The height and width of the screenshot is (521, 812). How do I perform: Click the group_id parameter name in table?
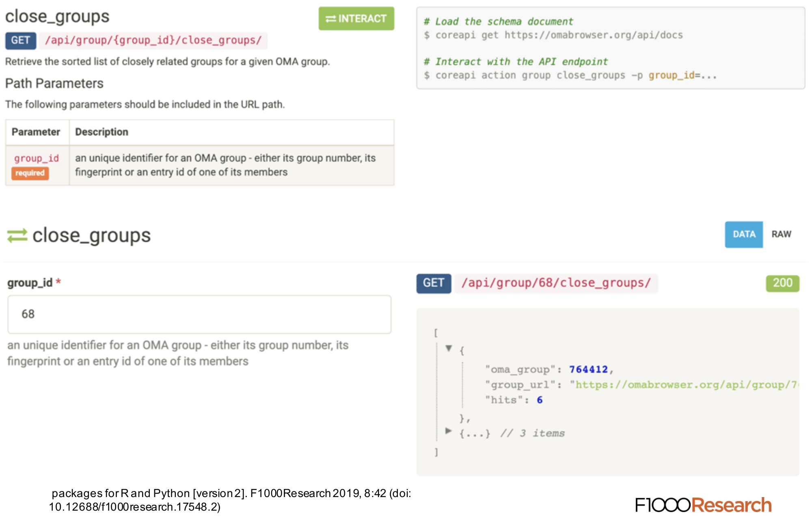tap(37, 158)
